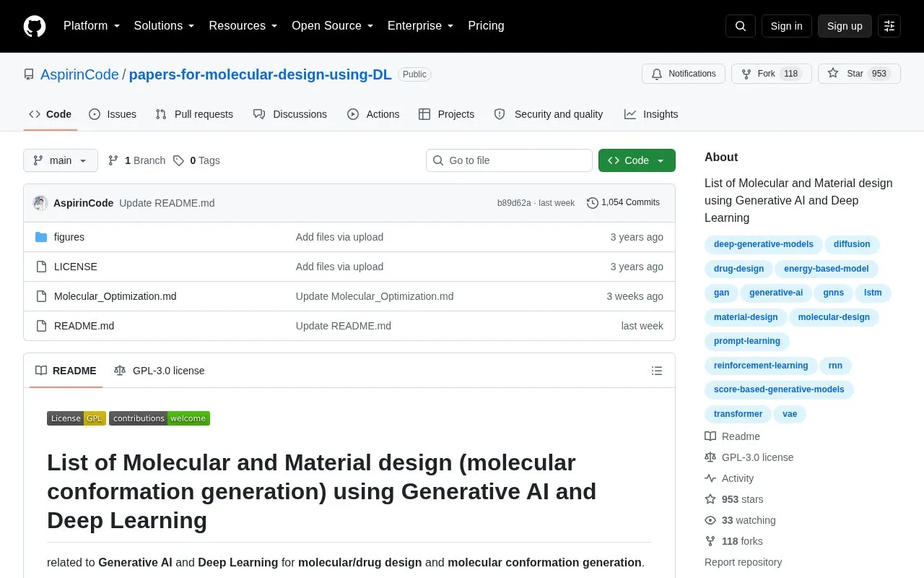
Task: Click the Sign up button
Action: click(x=845, y=26)
